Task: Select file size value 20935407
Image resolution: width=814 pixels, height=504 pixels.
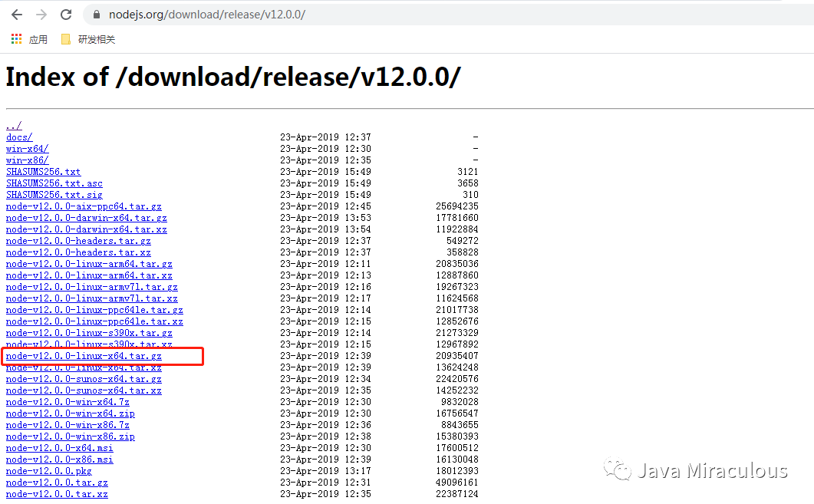Action: click(x=456, y=355)
